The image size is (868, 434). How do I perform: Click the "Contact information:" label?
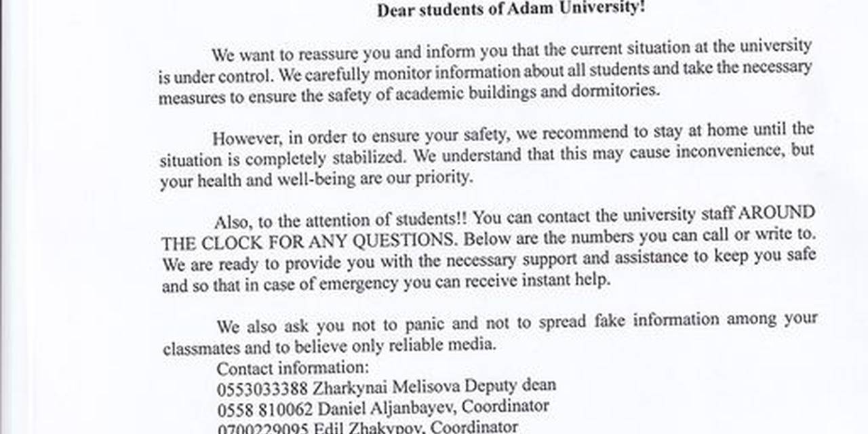[x=292, y=368]
